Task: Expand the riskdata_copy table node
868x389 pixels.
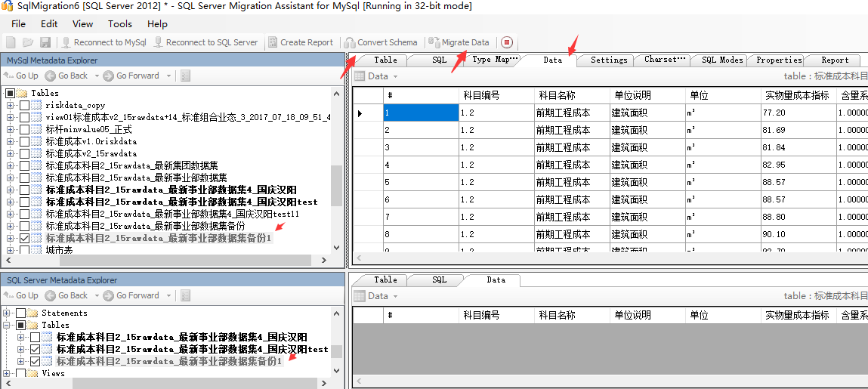Action: pyautogui.click(x=10, y=105)
